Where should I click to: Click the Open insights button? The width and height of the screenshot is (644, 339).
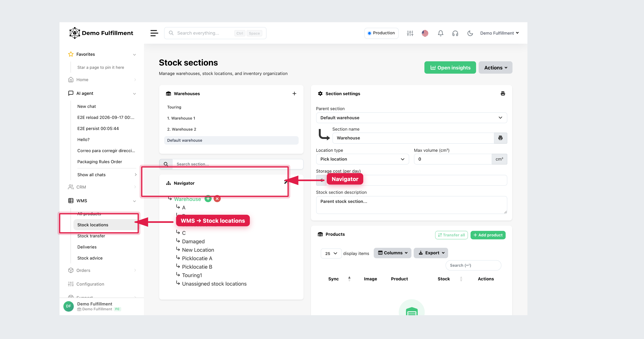[450, 67]
